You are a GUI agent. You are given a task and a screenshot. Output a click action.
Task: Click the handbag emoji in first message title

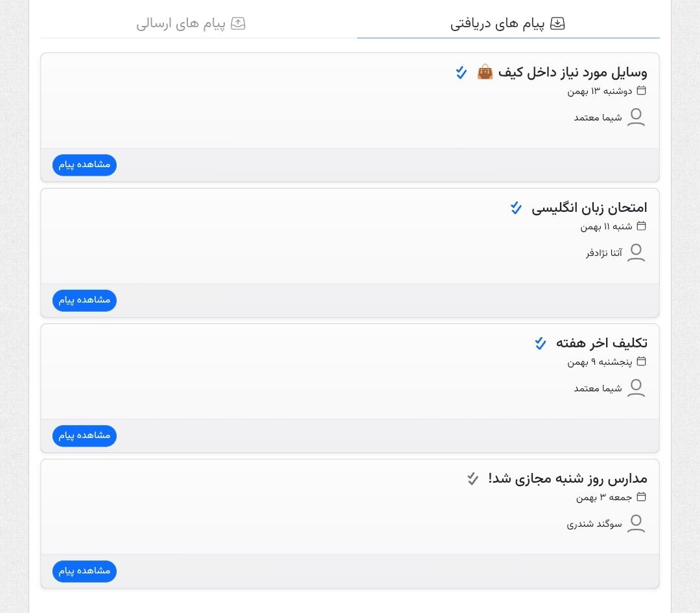(x=485, y=72)
